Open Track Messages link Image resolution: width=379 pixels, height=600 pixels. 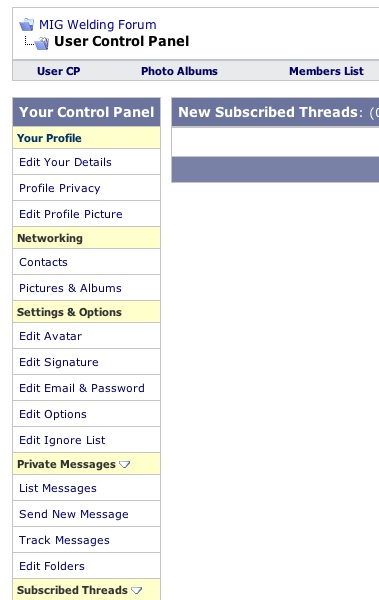[x=64, y=540]
